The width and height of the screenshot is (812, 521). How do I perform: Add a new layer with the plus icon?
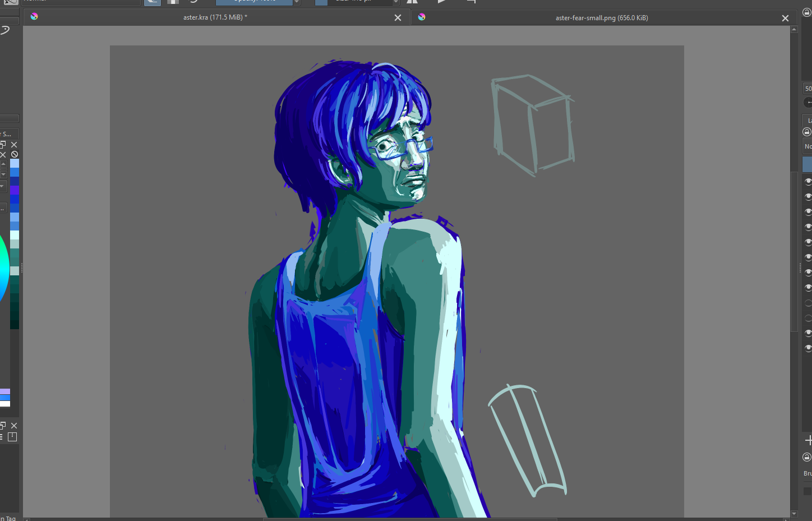(x=808, y=440)
